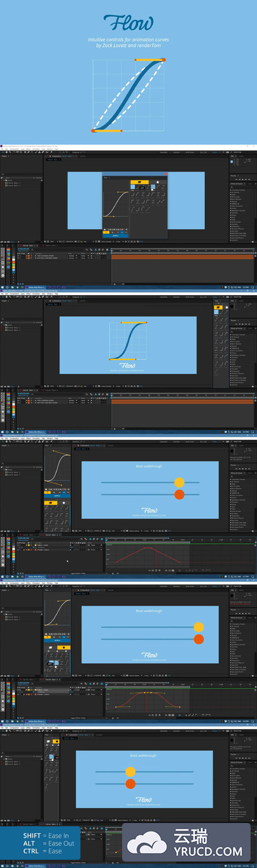
Task: Click the cursive Flow logo title at page top
Action: [128, 24]
